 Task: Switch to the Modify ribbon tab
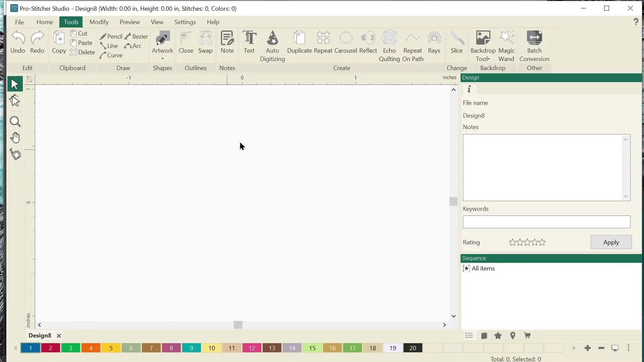pyautogui.click(x=99, y=22)
